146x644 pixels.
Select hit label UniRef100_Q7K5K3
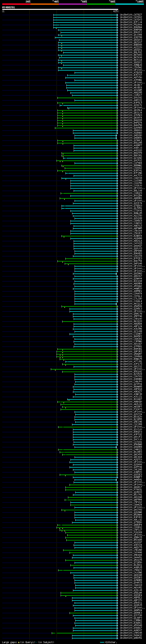click(131, 115)
